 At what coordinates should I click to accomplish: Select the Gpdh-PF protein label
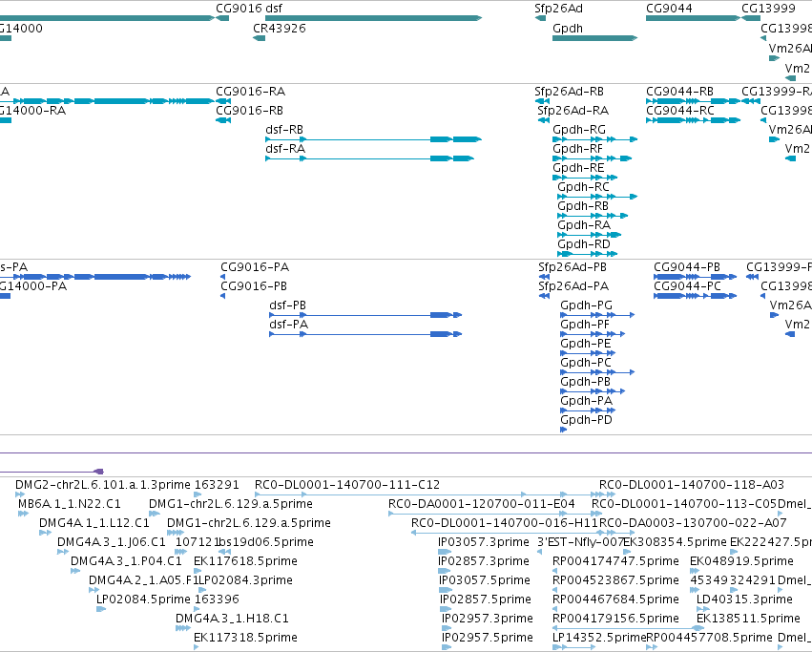(x=585, y=325)
